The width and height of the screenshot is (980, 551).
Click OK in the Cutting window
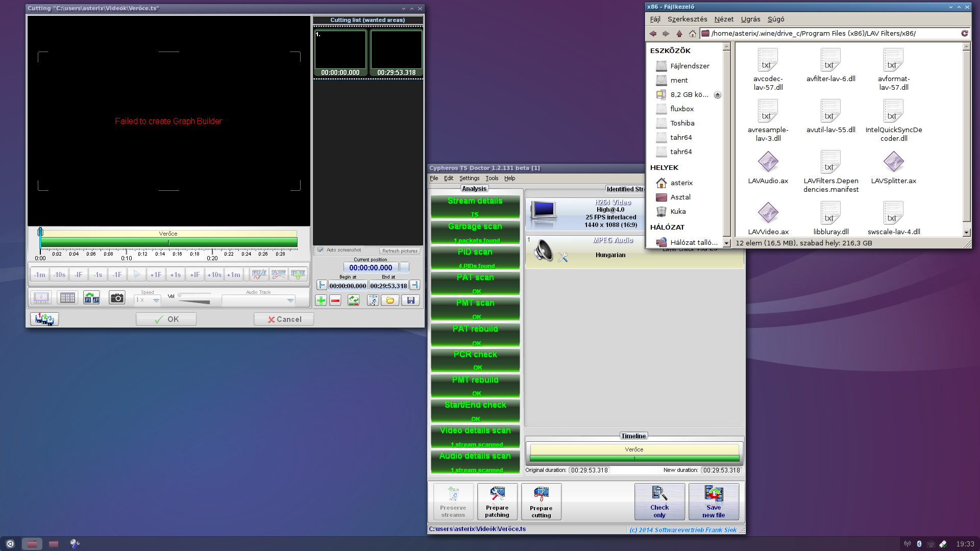pyautogui.click(x=166, y=319)
